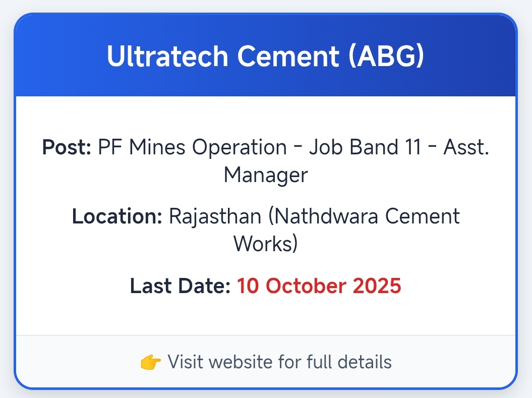Click the bold "Location:" label
Screen dimensions: 532x398
tap(116, 216)
